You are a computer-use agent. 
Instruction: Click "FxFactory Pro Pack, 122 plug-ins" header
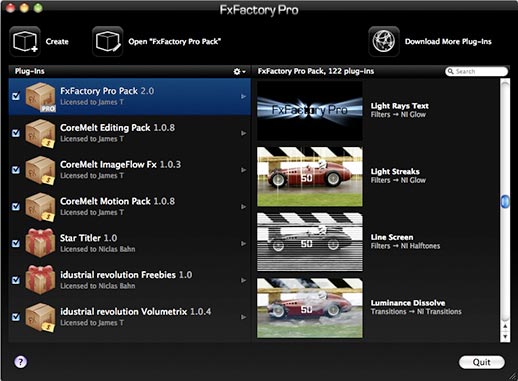tap(316, 71)
